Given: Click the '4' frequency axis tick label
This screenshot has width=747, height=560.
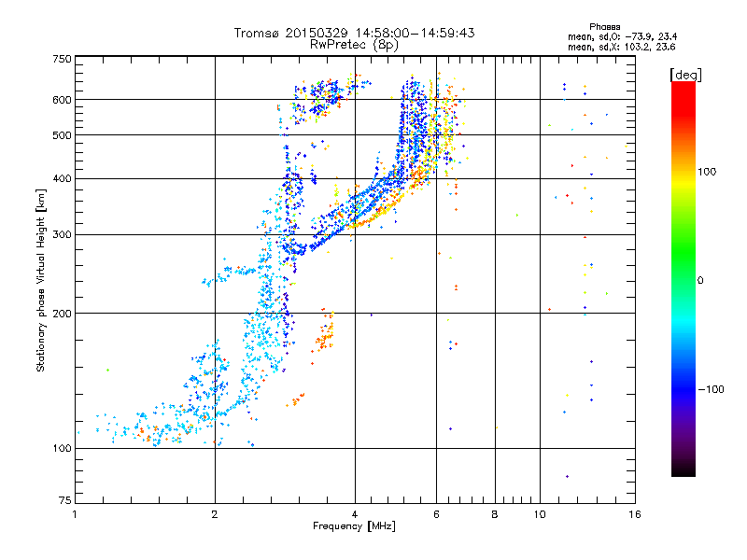Looking at the screenshot, I should (355, 514).
